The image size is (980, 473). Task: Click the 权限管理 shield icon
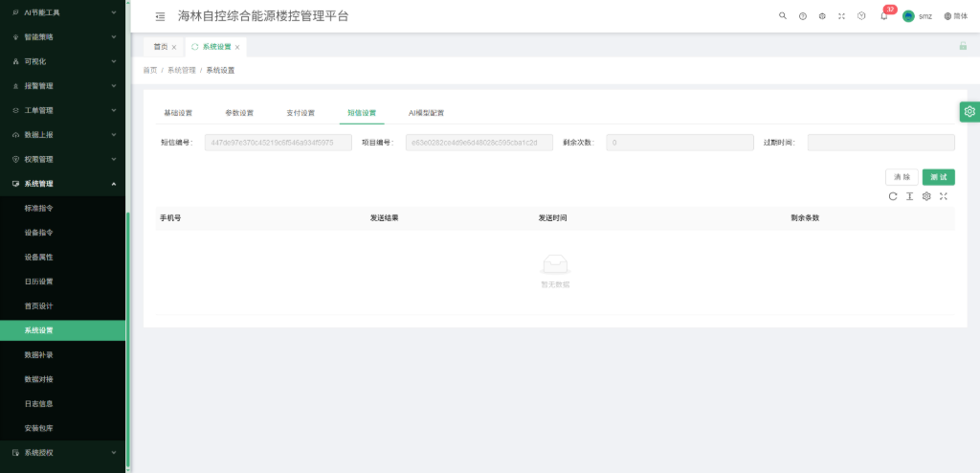[x=15, y=160]
